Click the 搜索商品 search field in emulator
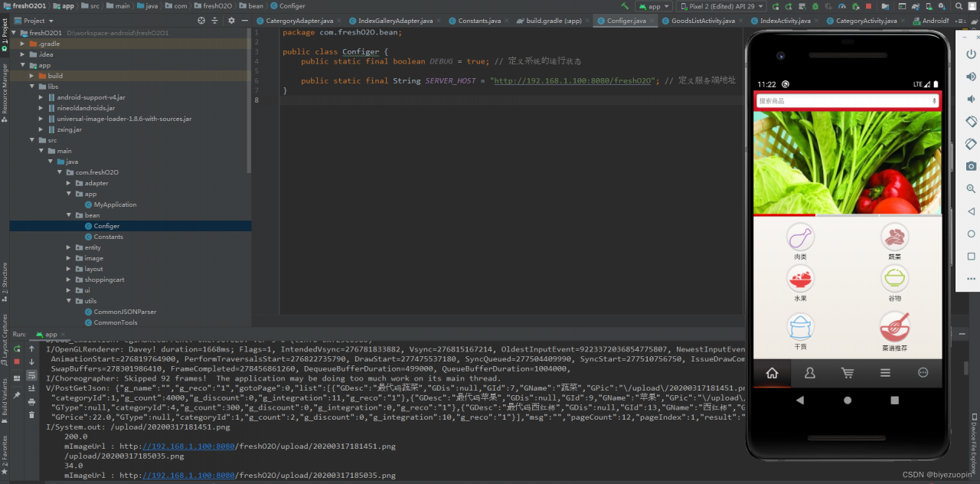Screen dimensions: 980x484 click(x=842, y=101)
